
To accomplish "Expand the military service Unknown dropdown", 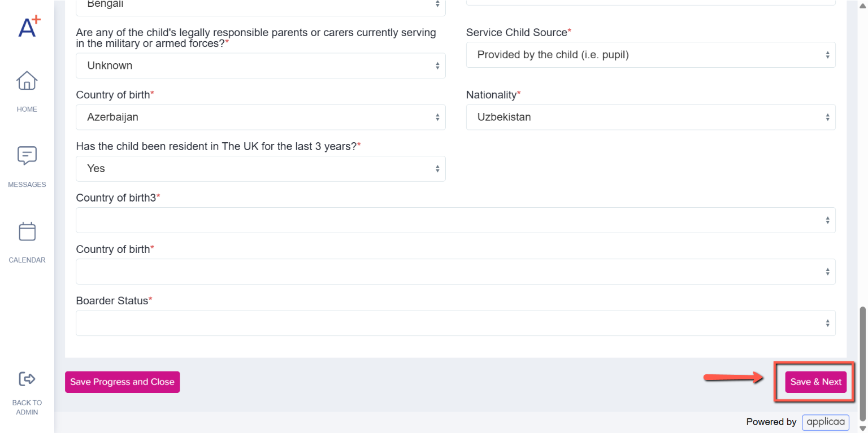I will 261,65.
